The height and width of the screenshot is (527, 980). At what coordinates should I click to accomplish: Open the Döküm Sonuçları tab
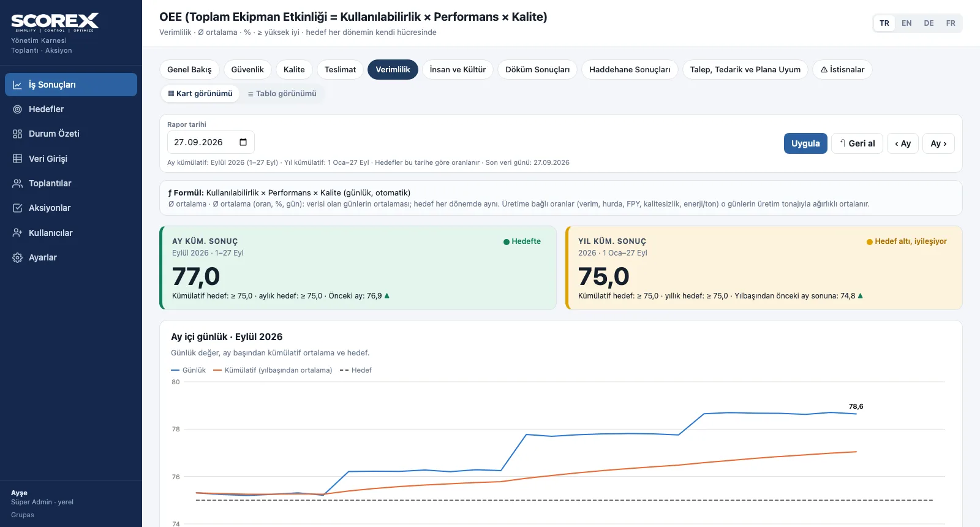[537, 69]
